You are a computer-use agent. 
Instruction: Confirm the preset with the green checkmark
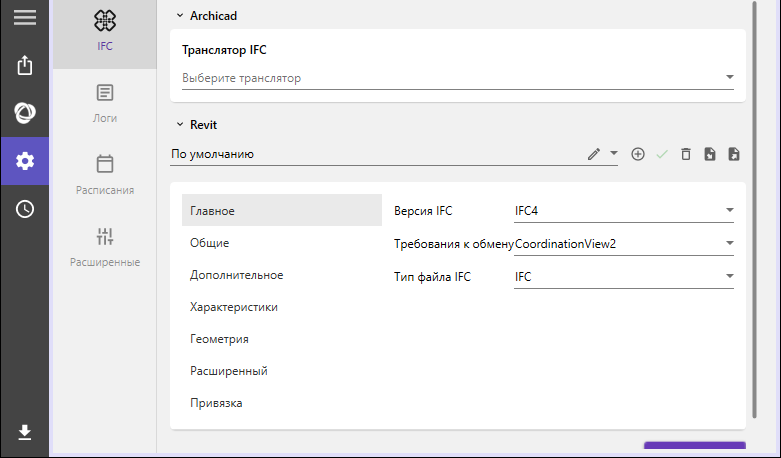coord(662,154)
